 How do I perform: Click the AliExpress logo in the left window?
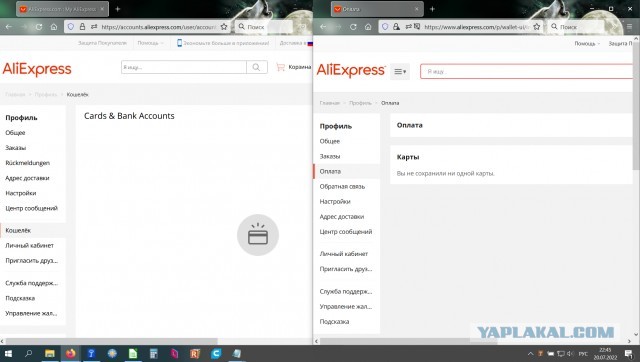coord(37,69)
